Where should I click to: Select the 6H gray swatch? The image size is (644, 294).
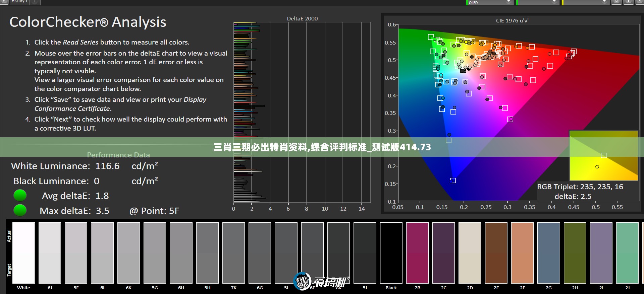tap(181, 253)
